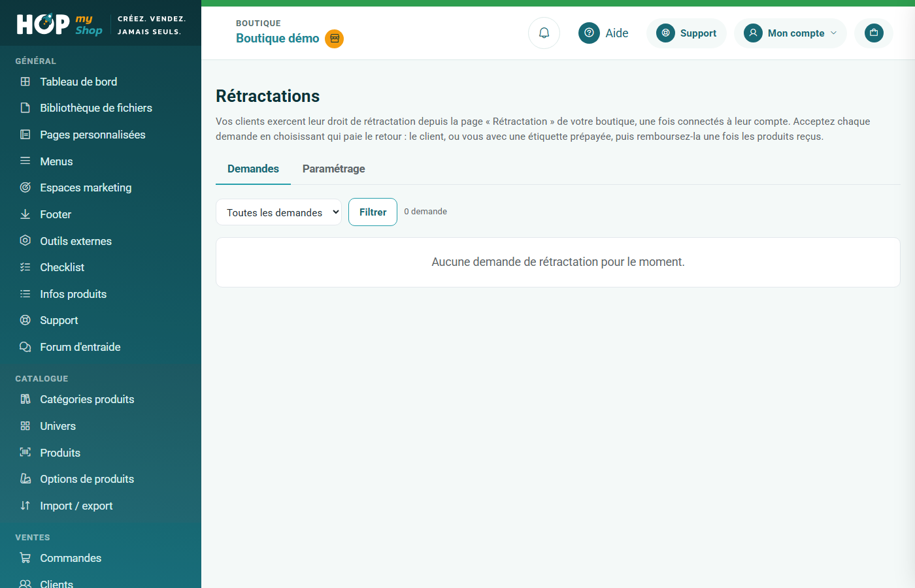Screen dimensions: 915x588
Task: Click the Tableau de bord grid icon
Action: coord(25,82)
